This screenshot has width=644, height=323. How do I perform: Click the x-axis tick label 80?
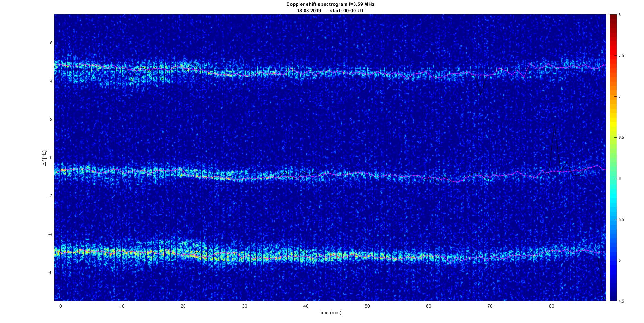[x=552, y=306]
